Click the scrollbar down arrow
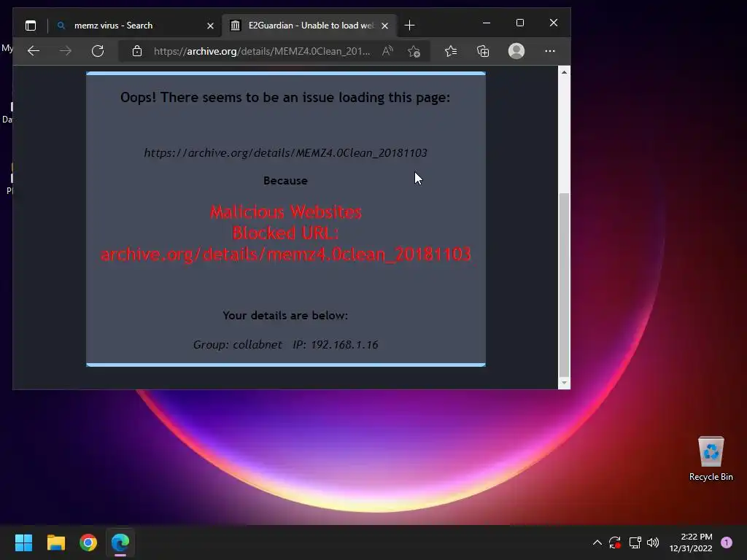 coord(564,383)
